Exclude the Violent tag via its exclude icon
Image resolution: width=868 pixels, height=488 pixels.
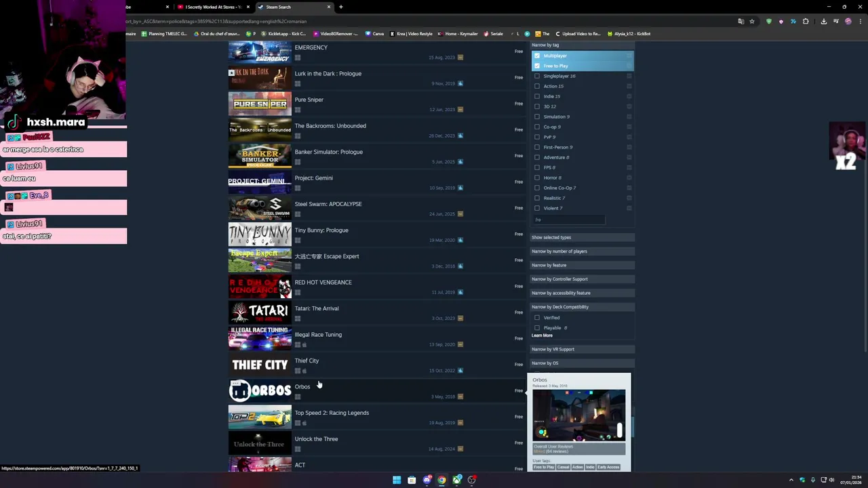(x=629, y=208)
